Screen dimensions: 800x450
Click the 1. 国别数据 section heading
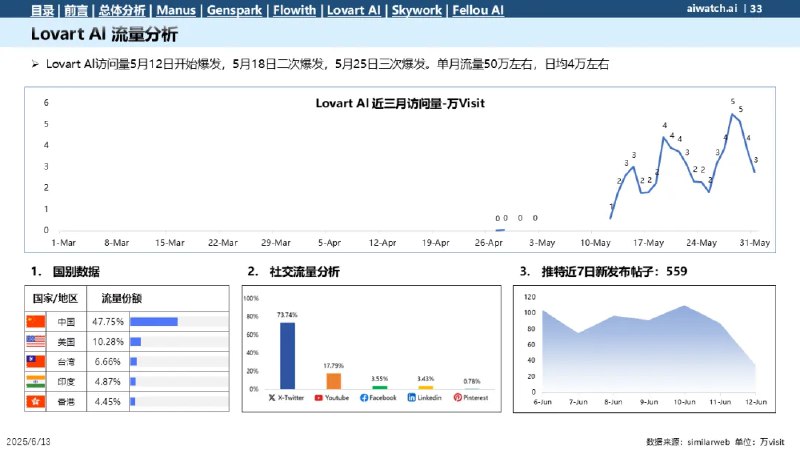click(65, 271)
